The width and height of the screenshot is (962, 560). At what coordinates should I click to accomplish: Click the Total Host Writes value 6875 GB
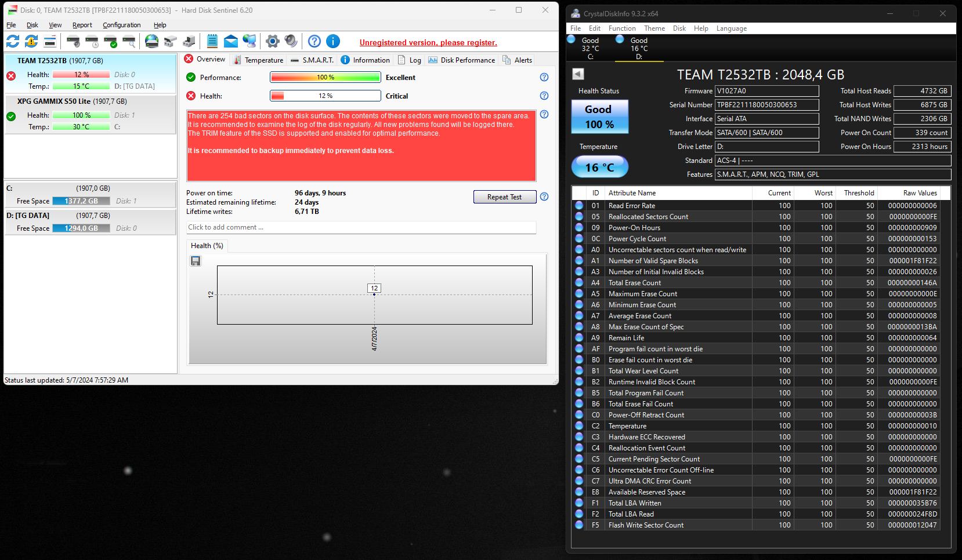click(x=923, y=105)
